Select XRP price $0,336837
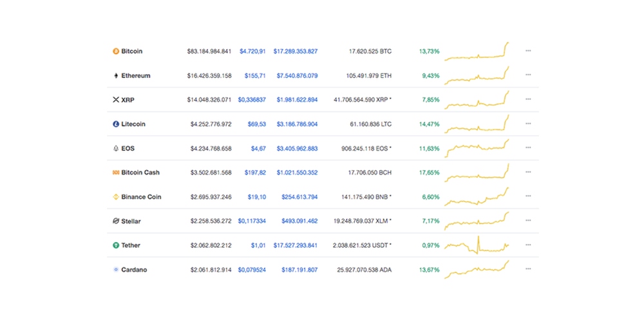This screenshot has width=644, height=322. click(251, 100)
